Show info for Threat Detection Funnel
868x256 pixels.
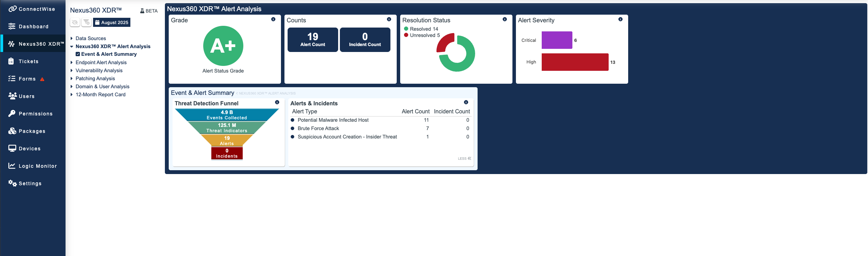coord(277,102)
